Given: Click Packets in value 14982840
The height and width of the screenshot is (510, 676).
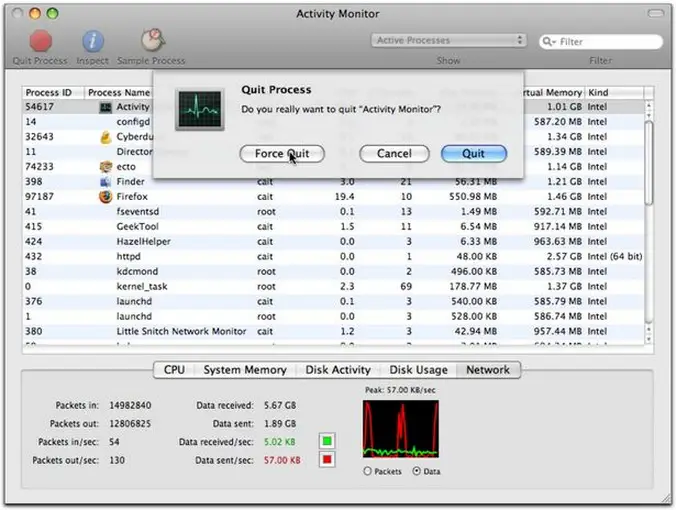Looking at the screenshot, I should pyautogui.click(x=130, y=405).
